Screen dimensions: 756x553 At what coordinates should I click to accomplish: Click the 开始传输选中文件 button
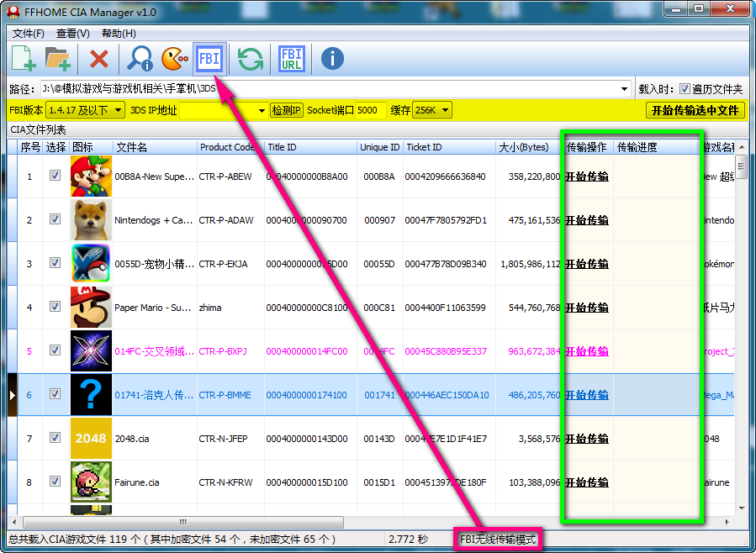point(695,110)
